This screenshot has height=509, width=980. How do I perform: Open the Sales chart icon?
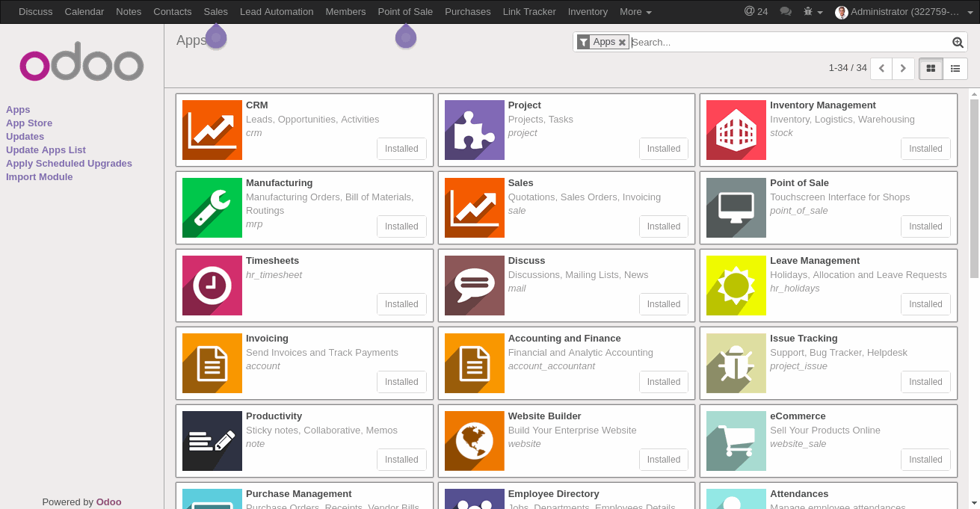(x=475, y=208)
